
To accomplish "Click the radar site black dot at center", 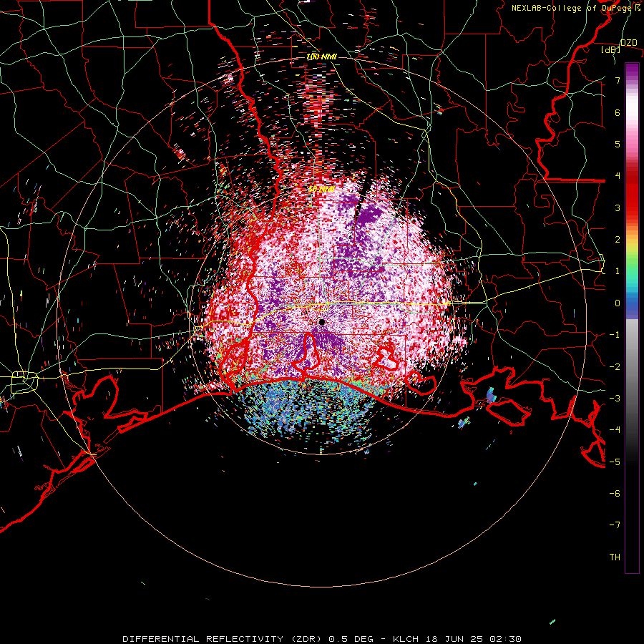I will point(322,322).
